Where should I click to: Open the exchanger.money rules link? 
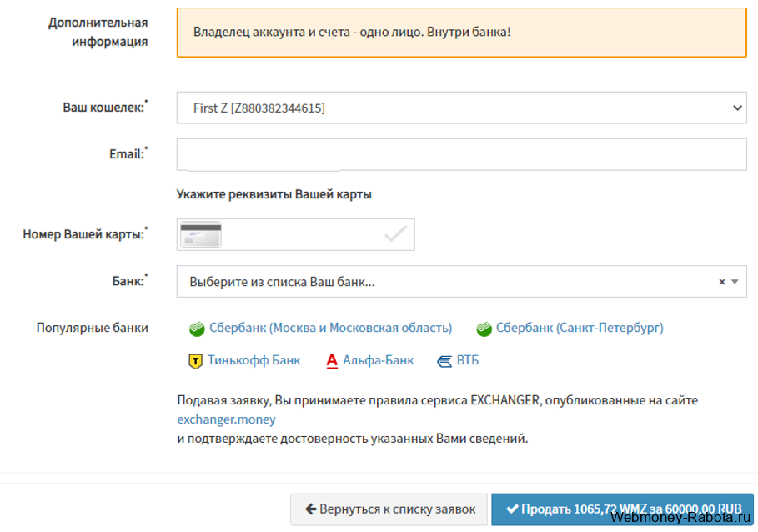click(x=226, y=419)
